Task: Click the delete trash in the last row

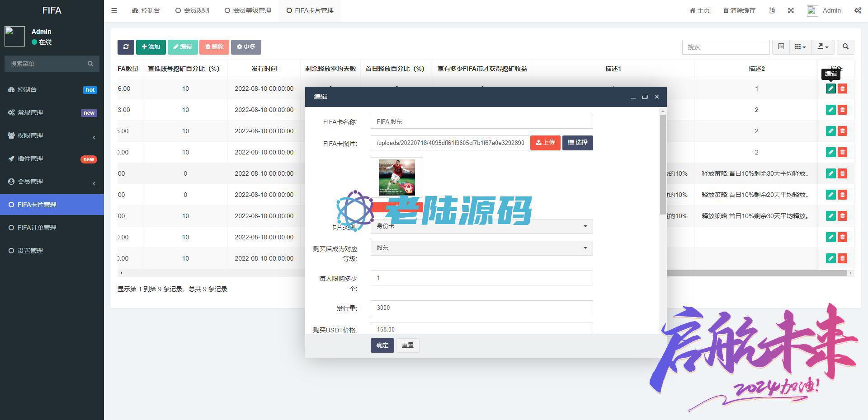Action: point(842,258)
